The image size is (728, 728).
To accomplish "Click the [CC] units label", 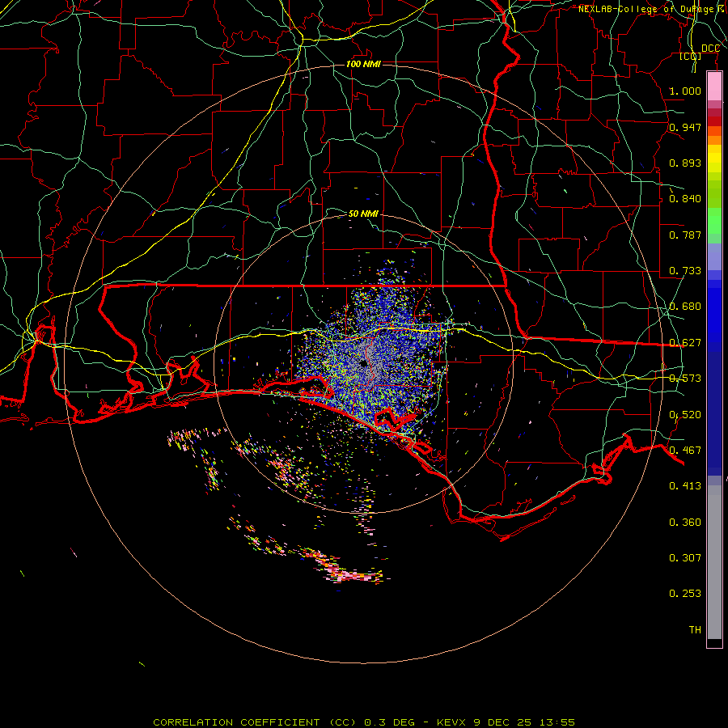I will (691, 56).
